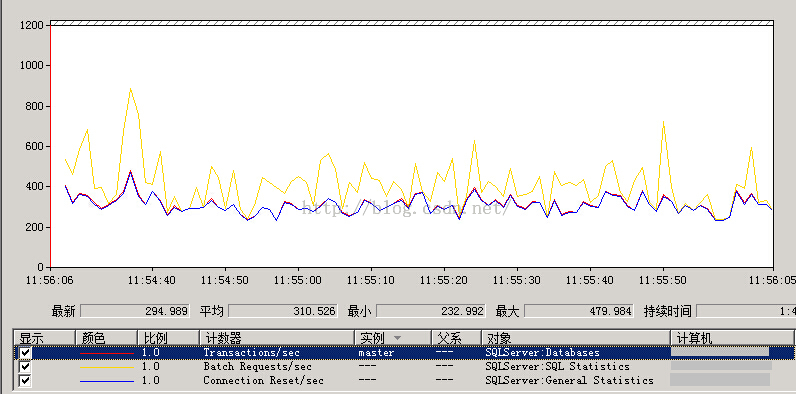Click the 平均 value field
796x394 pixels.
[x=283, y=311]
